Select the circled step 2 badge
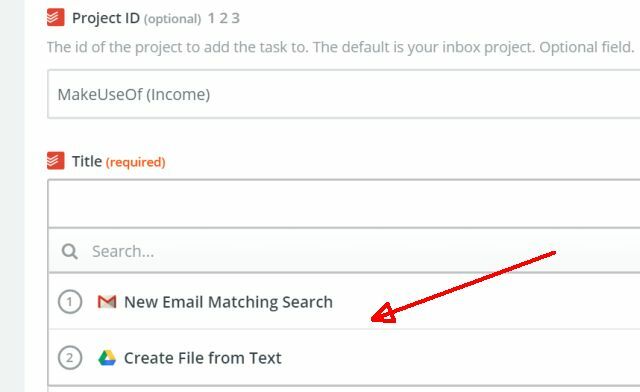The image size is (640, 392). coord(70,358)
